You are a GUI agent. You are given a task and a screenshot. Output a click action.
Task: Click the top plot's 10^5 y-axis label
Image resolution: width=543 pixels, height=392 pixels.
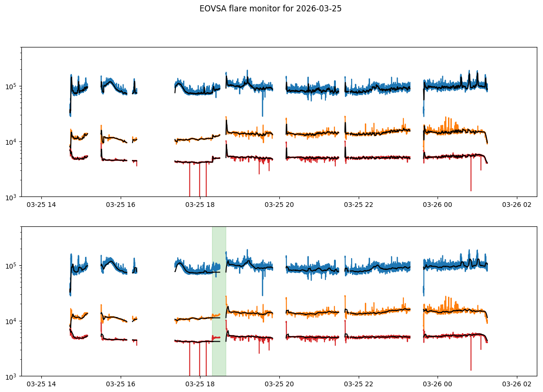pos(11,86)
